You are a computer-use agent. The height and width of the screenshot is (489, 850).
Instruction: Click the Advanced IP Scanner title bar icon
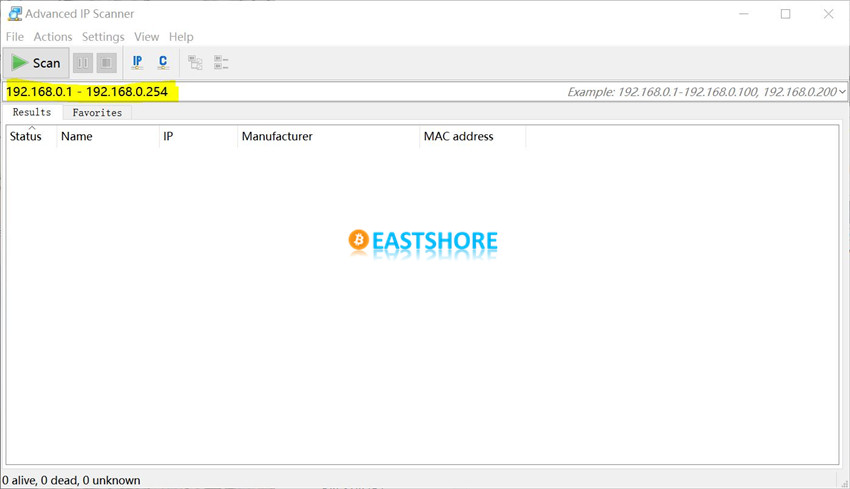click(15, 14)
